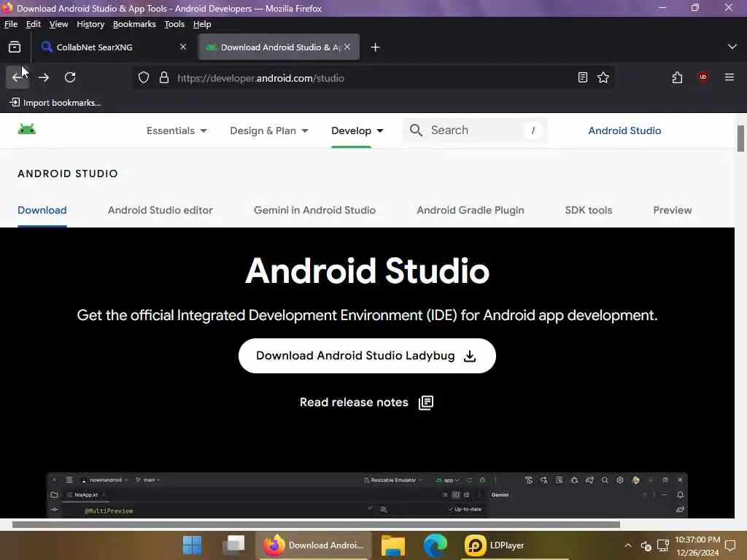Select the Download page tab
This screenshot has height=560, width=747.
pyautogui.click(x=42, y=210)
